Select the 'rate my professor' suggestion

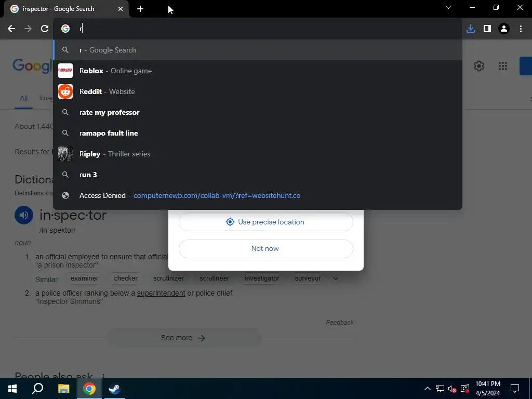258,112
